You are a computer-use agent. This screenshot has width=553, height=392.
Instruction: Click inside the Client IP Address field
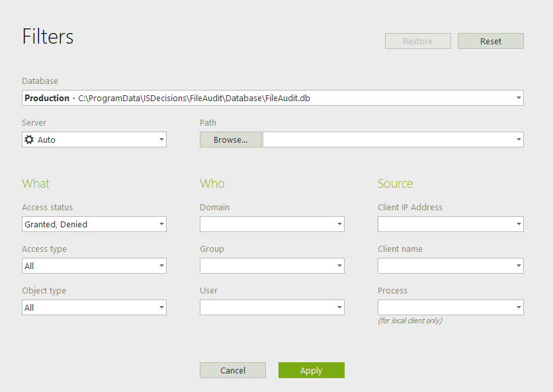click(x=445, y=224)
